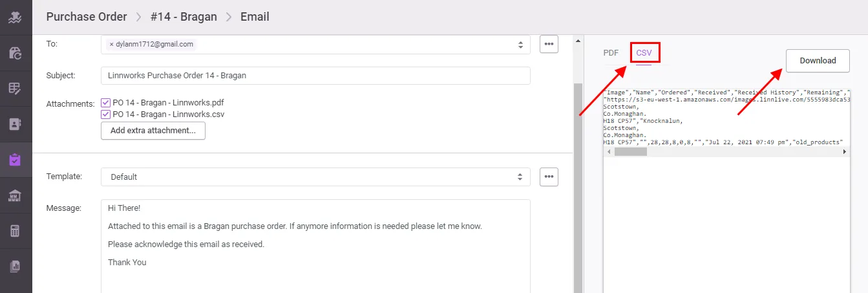Remove dylanm1712@gmail.com recipient with the x
This screenshot has width=868, height=293.
coord(111,45)
